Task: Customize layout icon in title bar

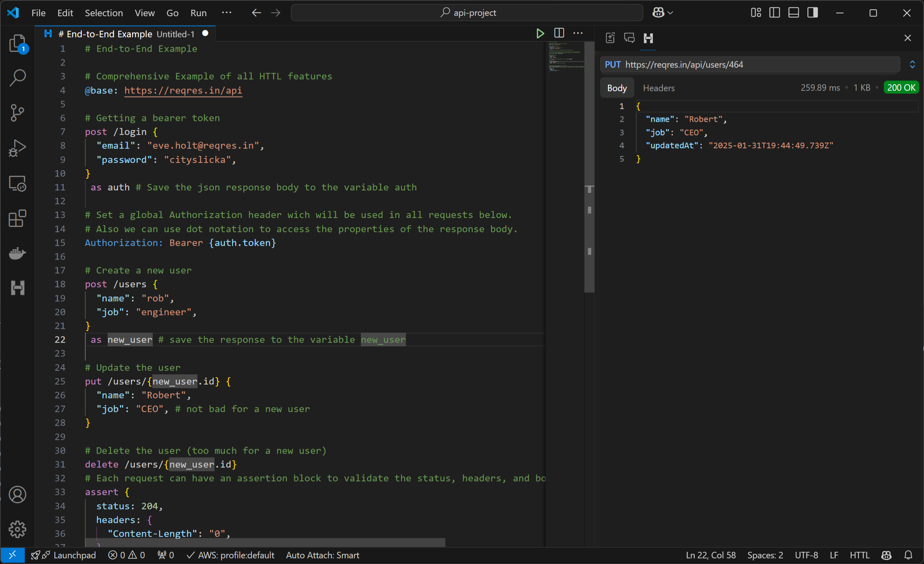Action: [756, 13]
